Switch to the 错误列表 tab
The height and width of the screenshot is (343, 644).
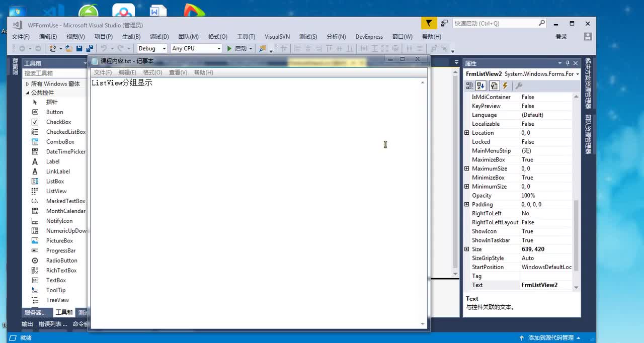(52, 324)
